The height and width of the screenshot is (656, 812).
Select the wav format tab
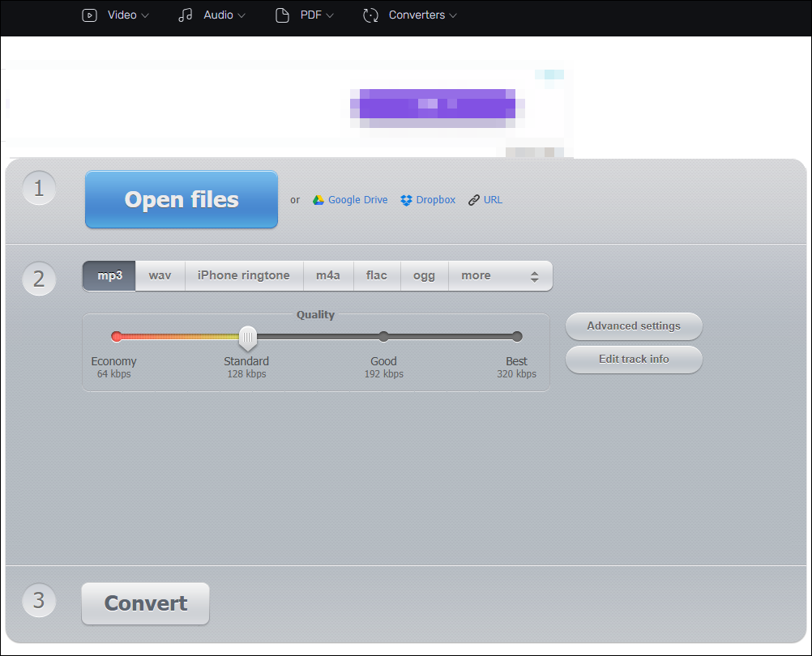click(160, 275)
